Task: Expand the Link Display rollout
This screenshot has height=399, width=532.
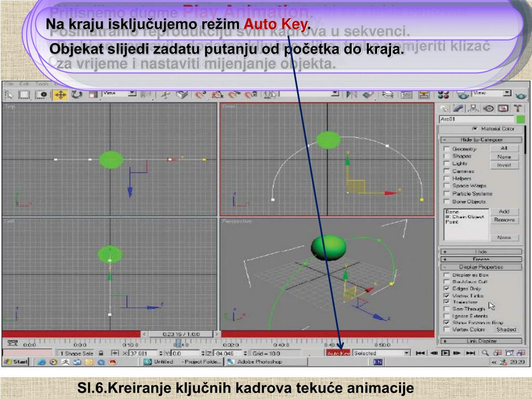Action: (481, 341)
